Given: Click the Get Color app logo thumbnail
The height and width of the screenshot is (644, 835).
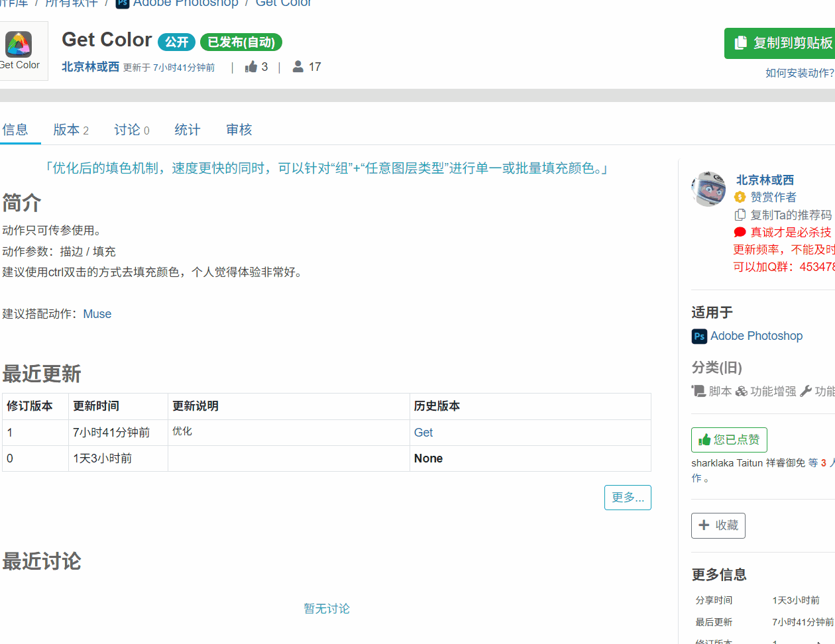Looking at the screenshot, I should [19, 44].
